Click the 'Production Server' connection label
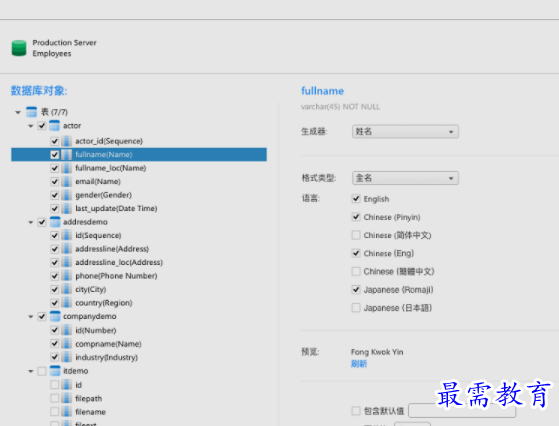Screen dimensions: 559x426 (65, 43)
